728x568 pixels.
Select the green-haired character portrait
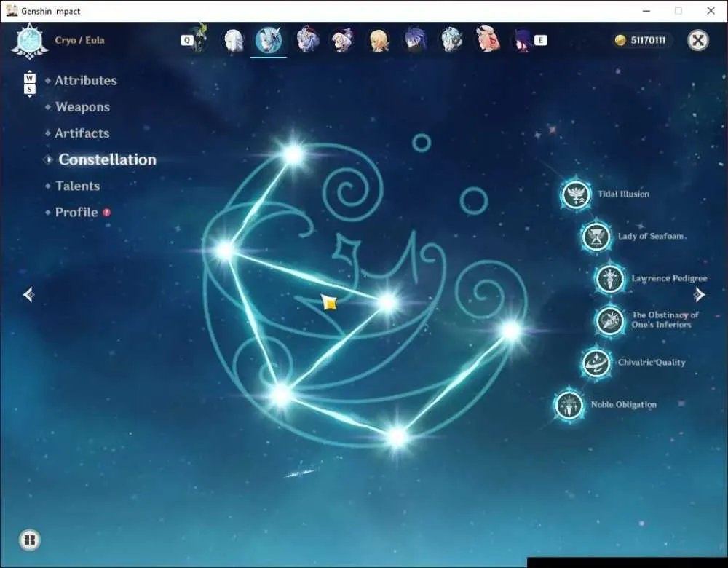[199, 38]
